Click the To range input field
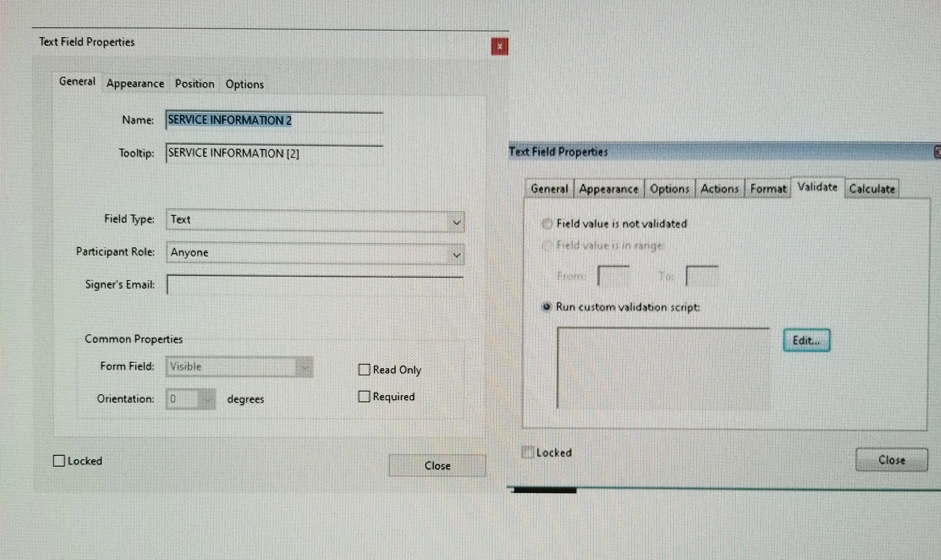Image resolution: width=941 pixels, height=560 pixels. click(x=702, y=276)
